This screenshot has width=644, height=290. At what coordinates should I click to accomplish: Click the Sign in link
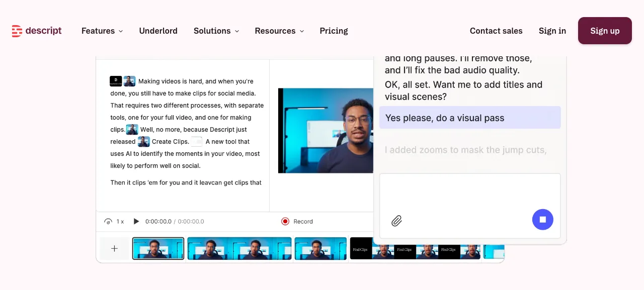click(552, 31)
